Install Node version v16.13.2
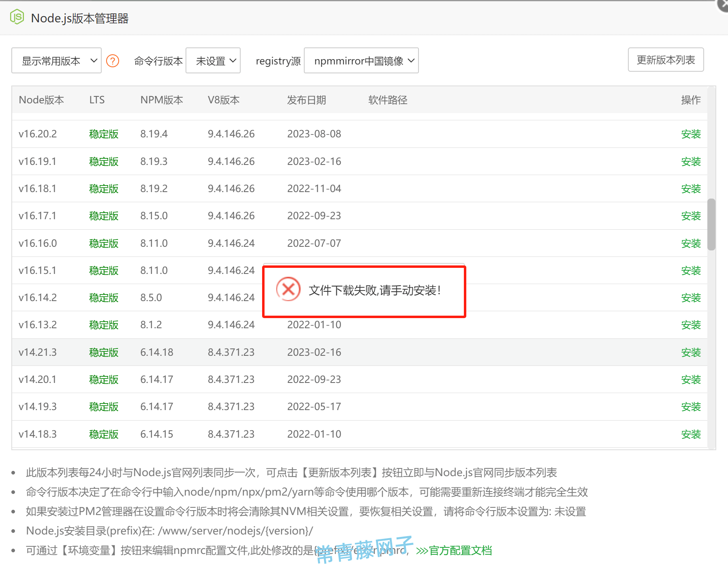 tap(691, 325)
